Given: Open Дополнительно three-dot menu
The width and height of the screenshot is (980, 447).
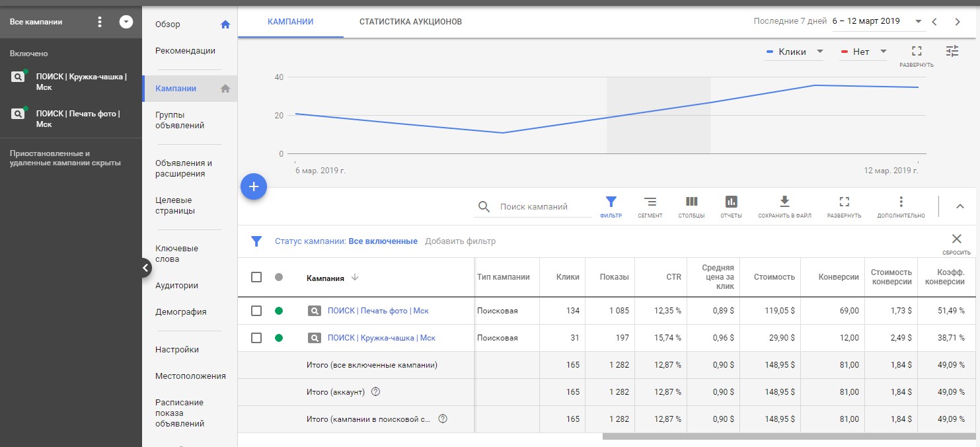Looking at the screenshot, I should (x=901, y=202).
